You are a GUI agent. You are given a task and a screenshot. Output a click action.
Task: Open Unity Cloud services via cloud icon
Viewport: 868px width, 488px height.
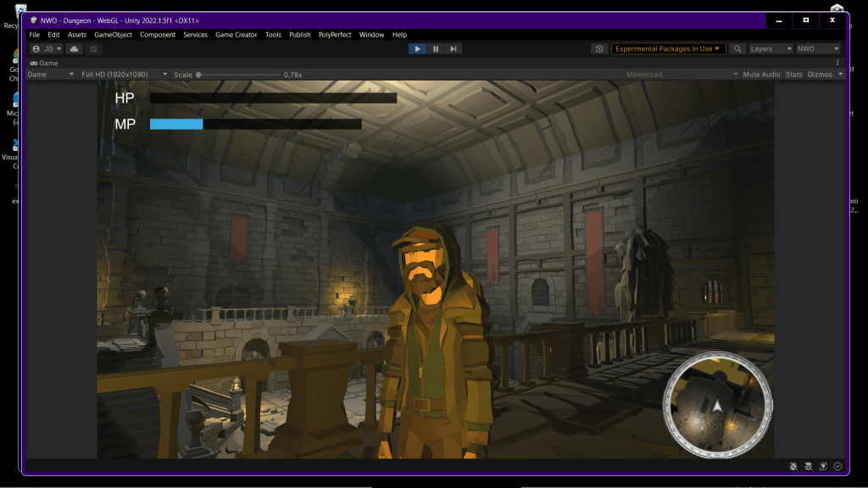75,49
